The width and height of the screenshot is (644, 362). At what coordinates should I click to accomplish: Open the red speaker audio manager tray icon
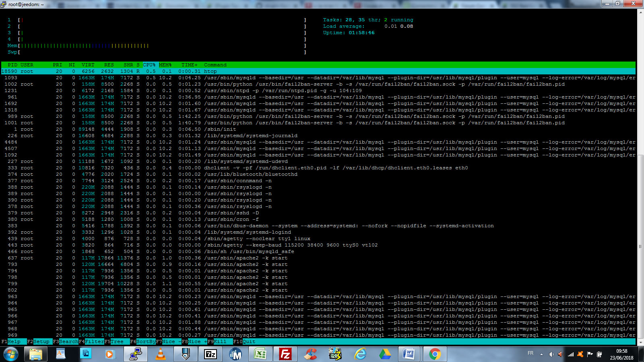(561, 354)
